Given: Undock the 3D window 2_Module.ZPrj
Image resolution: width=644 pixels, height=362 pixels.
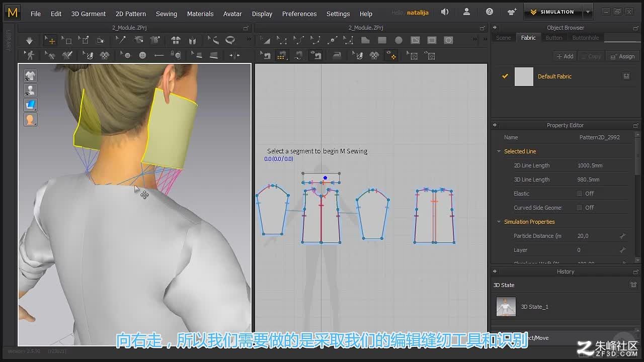Looking at the screenshot, I should [246, 28].
